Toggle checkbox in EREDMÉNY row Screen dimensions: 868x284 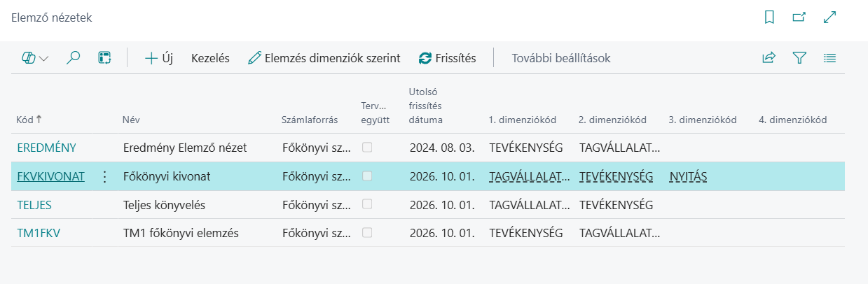pos(367,148)
